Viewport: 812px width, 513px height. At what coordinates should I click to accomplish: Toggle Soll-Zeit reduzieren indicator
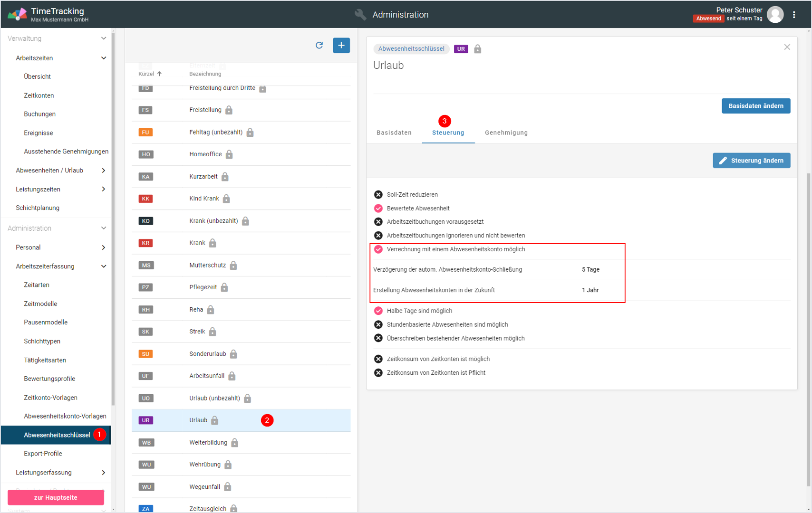tap(378, 195)
